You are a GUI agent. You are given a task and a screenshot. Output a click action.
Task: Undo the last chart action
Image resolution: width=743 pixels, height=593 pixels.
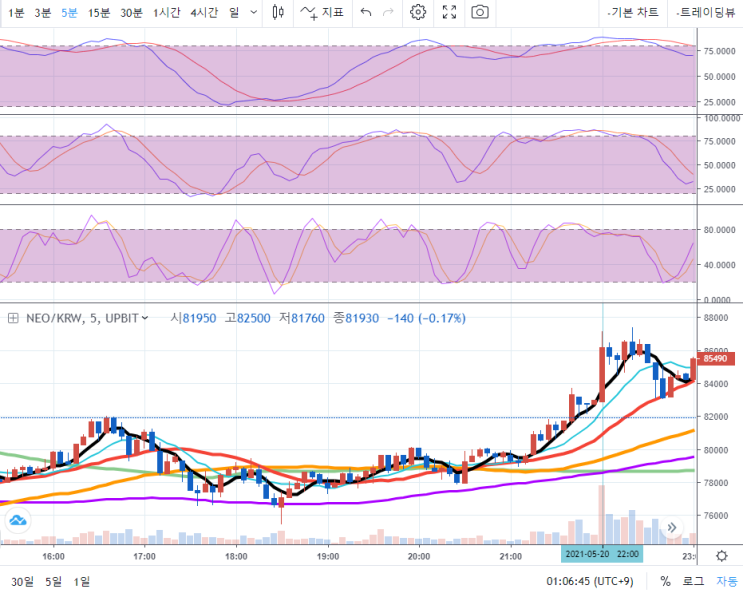366,12
